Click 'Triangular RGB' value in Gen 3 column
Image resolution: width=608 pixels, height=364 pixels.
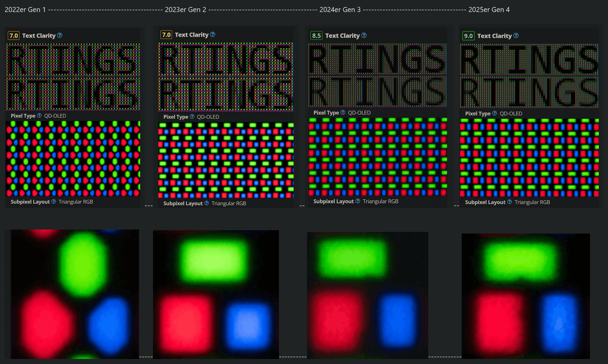[381, 202]
